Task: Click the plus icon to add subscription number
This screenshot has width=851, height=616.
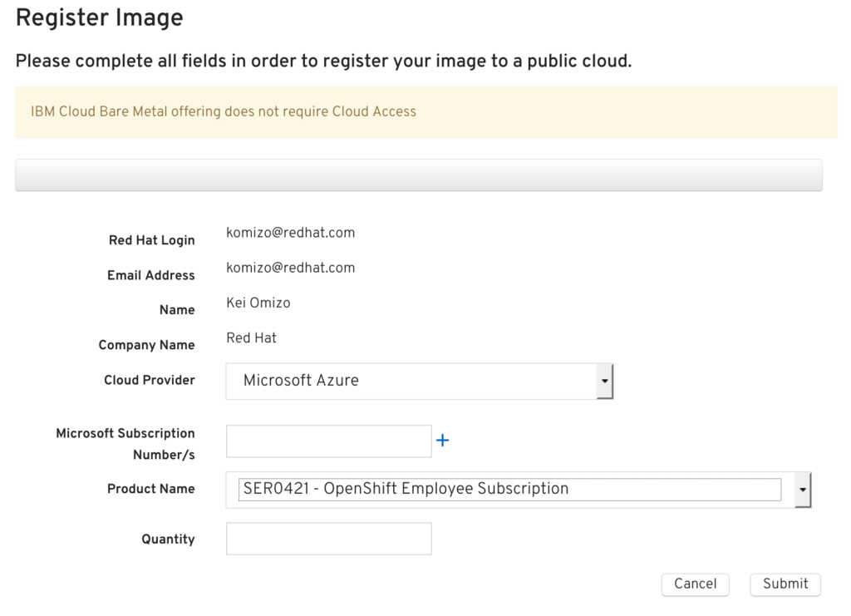Action: [443, 441]
